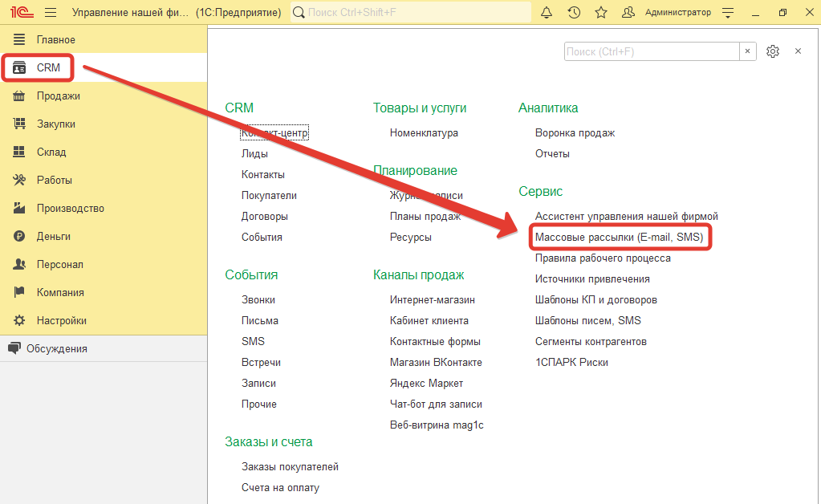This screenshot has width=821, height=504.
Task: Open Яндекс Маркет link
Action: tap(426, 384)
